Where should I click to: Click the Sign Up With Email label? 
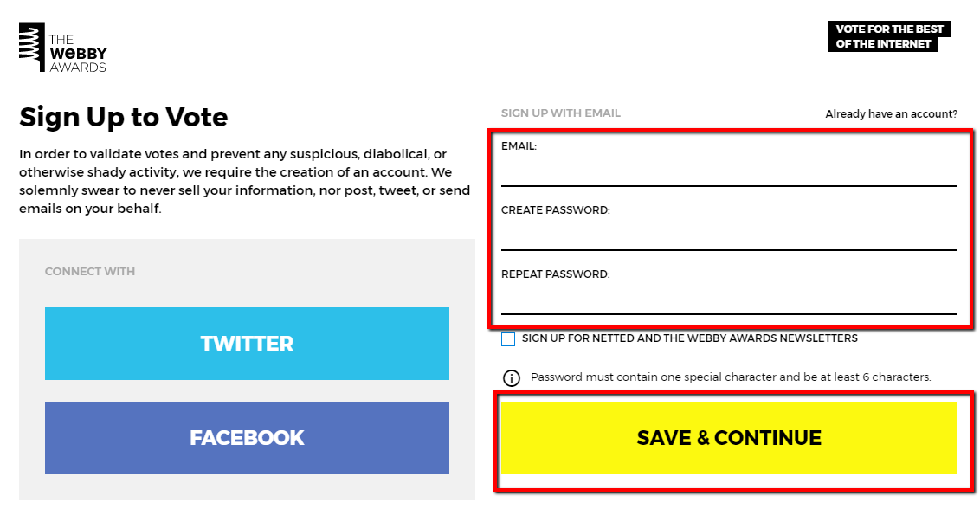point(561,113)
